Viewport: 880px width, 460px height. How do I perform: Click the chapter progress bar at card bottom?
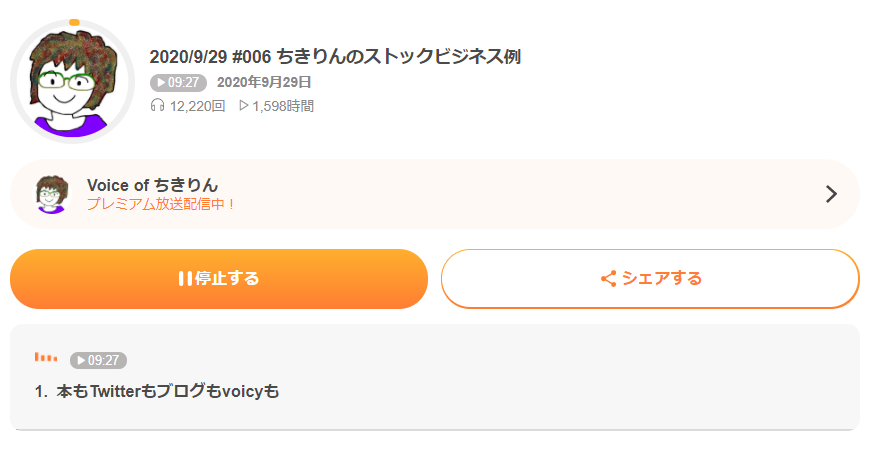(x=435, y=430)
